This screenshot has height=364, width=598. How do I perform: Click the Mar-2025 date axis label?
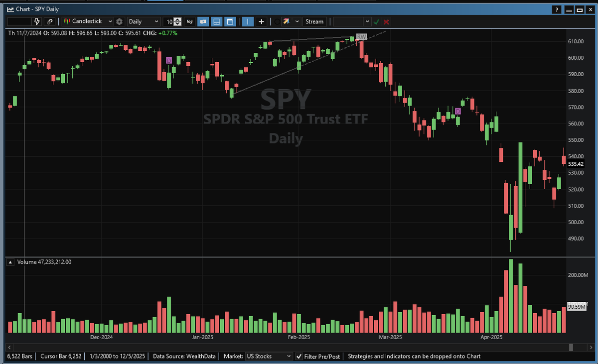(390, 338)
